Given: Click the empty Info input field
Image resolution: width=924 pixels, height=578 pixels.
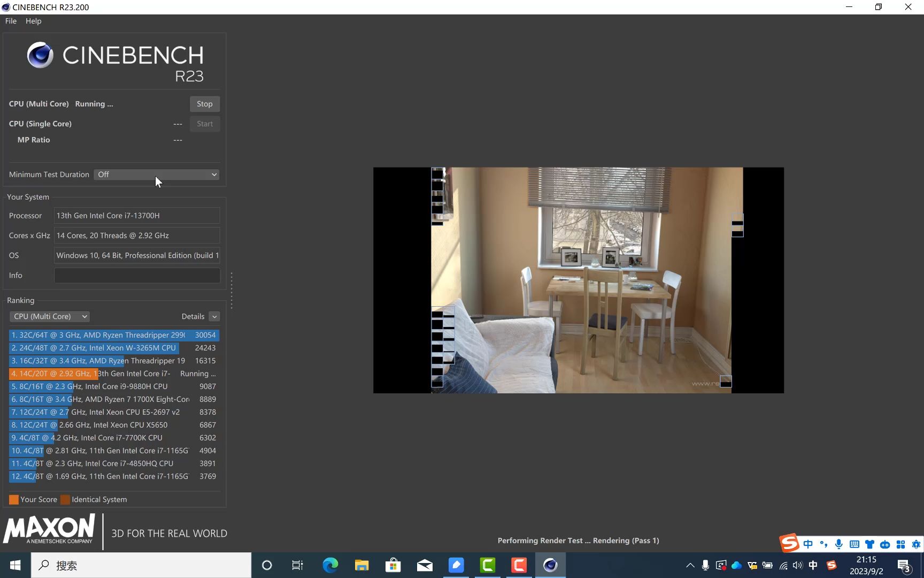Looking at the screenshot, I should pos(137,275).
